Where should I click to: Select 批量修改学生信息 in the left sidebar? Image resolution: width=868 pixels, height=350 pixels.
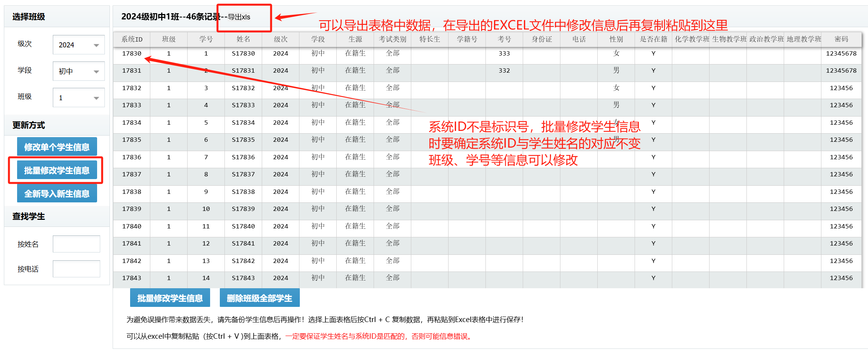tap(57, 170)
